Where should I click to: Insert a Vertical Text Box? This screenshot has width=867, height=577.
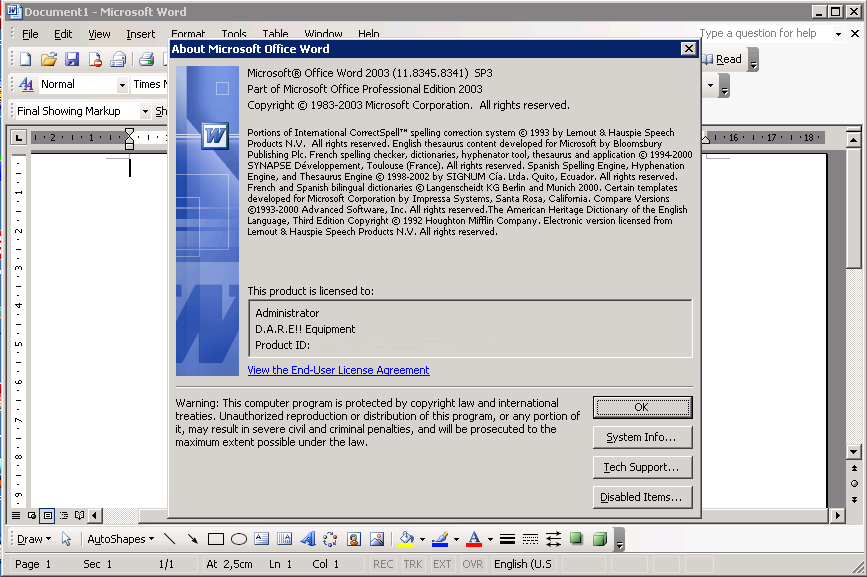pos(284,539)
